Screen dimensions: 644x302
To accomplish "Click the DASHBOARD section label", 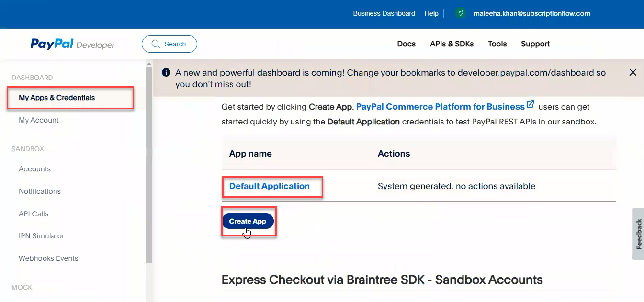I will 32,78.
